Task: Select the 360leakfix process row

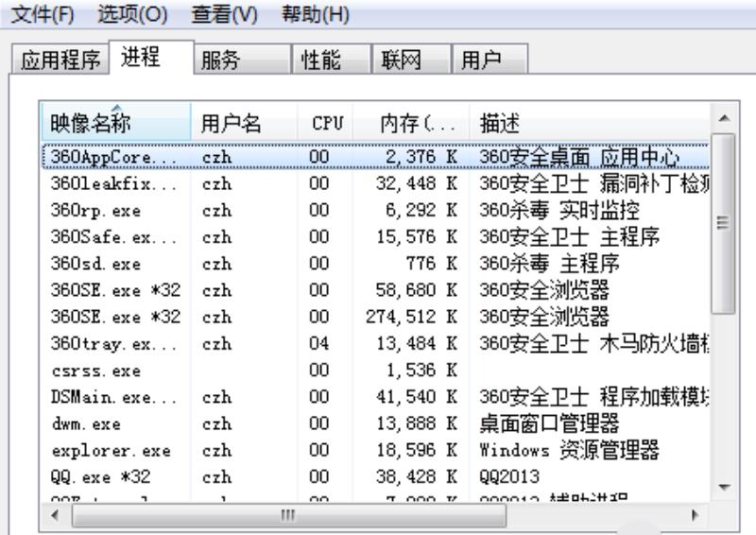Action: click(x=375, y=183)
